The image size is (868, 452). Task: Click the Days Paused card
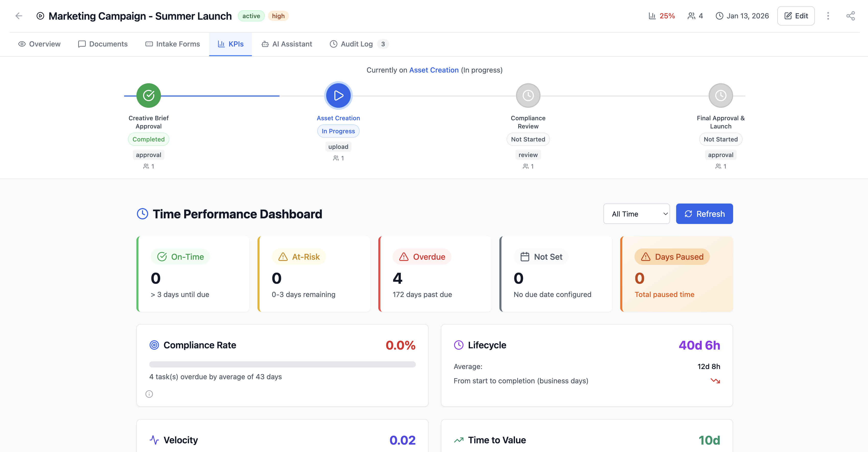677,274
